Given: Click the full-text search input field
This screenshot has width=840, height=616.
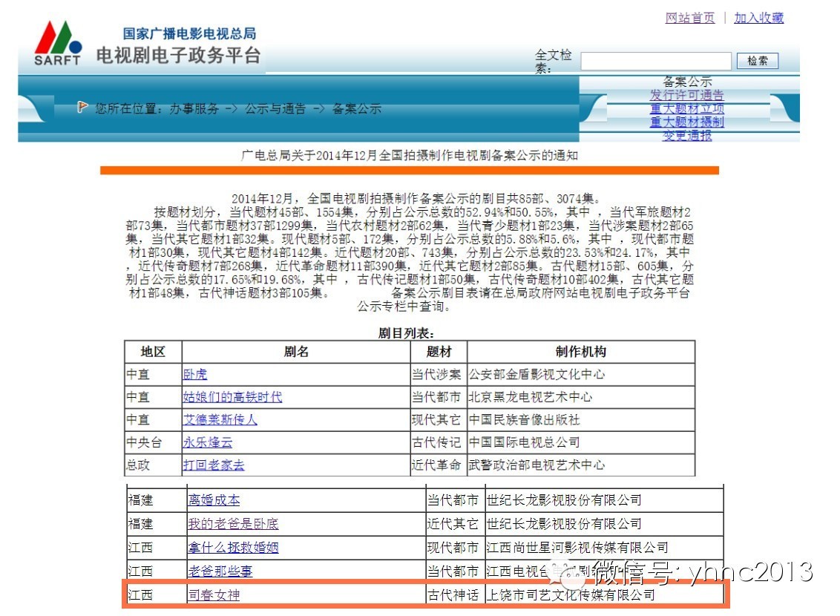Looking at the screenshot, I should click(656, 61).
